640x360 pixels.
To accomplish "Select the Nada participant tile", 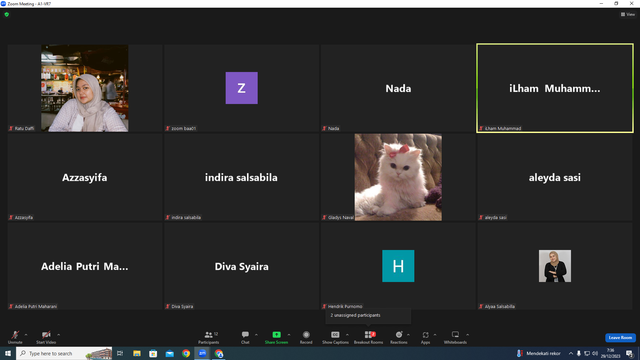I will click(398, 88).
